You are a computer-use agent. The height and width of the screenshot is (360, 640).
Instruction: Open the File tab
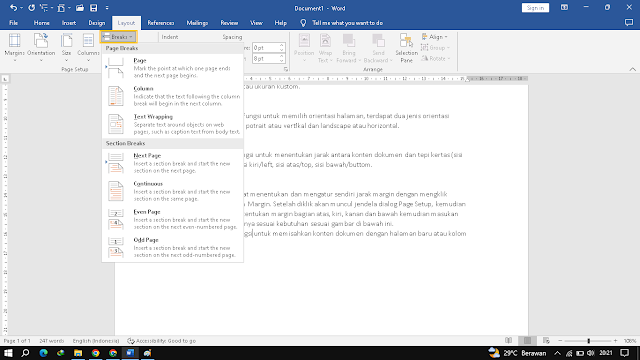[13, 23]
